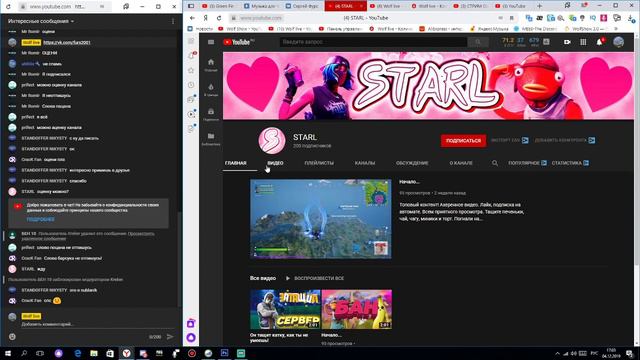Open Subscriptions in the YouTube sidebar
Image resolution: width=640 pixels, height=360 pixels.
[211, 114]
